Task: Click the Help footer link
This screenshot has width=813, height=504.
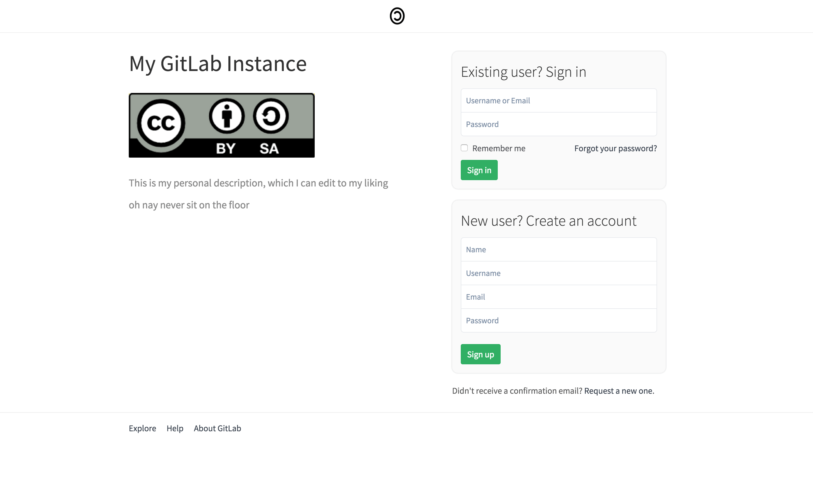Action: coord(175,428)
